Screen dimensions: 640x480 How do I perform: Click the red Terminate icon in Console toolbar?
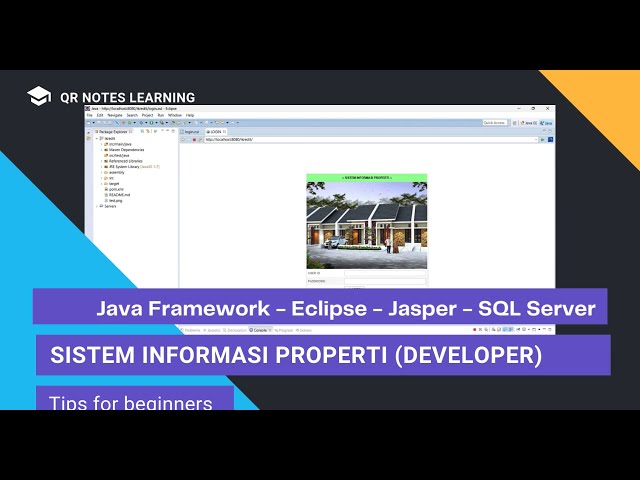[474, 330]
